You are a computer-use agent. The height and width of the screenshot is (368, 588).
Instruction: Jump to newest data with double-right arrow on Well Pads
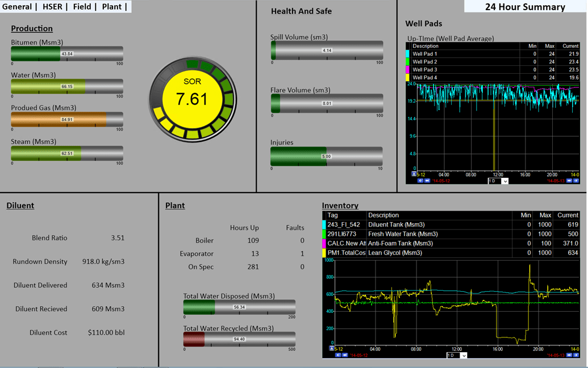(x=569, y=181)
